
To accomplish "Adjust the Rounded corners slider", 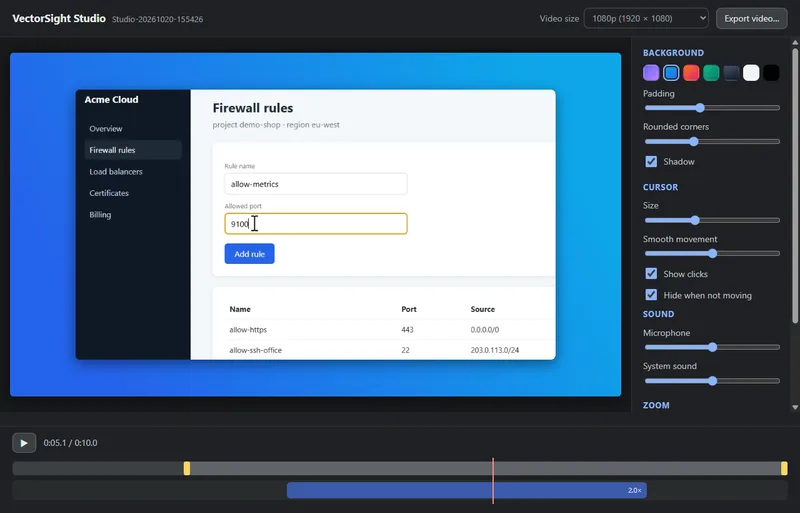I will (712, 141).
